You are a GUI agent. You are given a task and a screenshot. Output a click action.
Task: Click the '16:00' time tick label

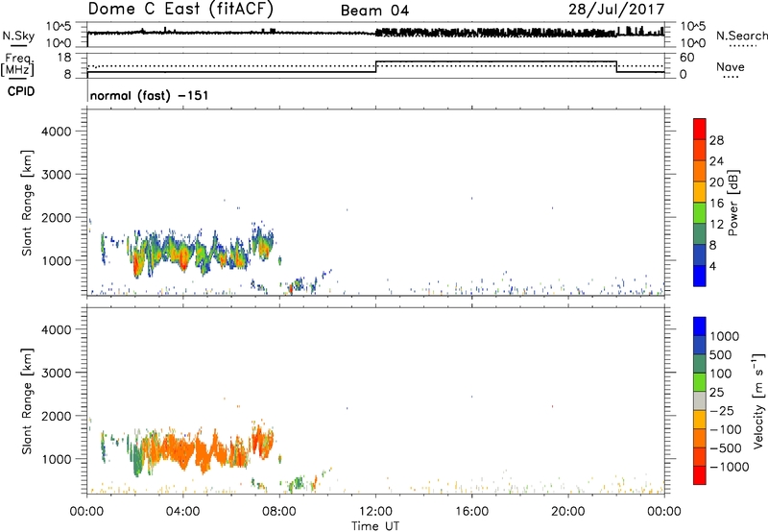471,512
